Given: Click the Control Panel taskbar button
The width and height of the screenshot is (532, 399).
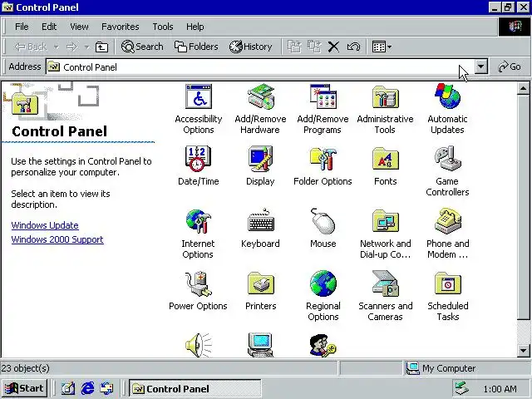Looking at the screenshot, I should pyautogui.click(x=195, y=388).
